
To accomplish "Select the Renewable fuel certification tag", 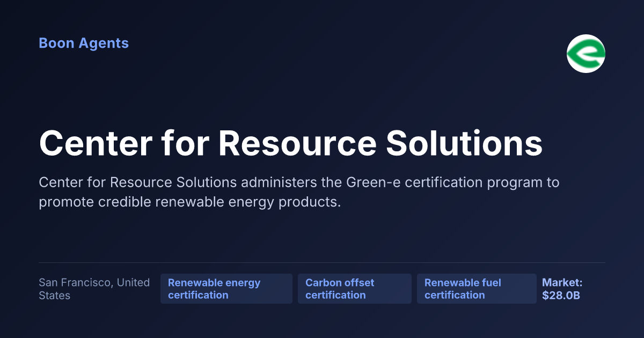I will 477,289.
